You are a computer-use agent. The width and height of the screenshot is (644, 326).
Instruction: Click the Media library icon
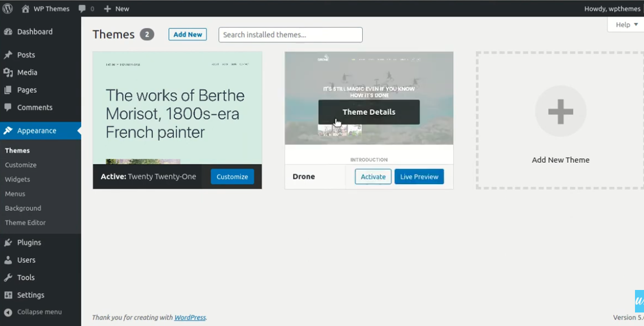pos(8,73)
